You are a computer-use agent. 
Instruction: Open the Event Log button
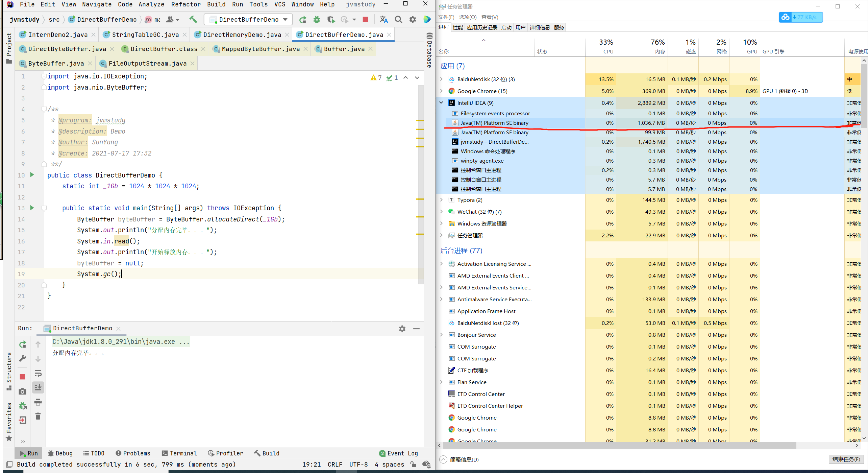pos(398,453)
